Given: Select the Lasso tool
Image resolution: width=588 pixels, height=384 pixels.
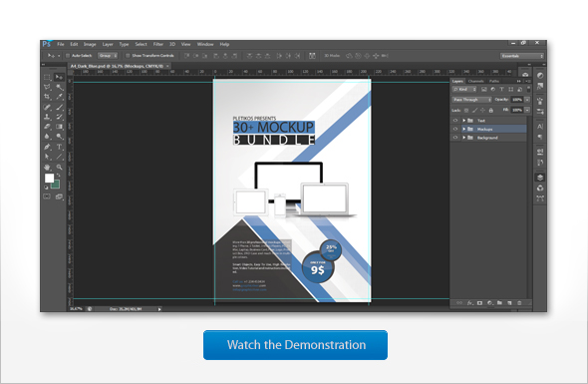Looking at the screenshot, I should 47,87.
